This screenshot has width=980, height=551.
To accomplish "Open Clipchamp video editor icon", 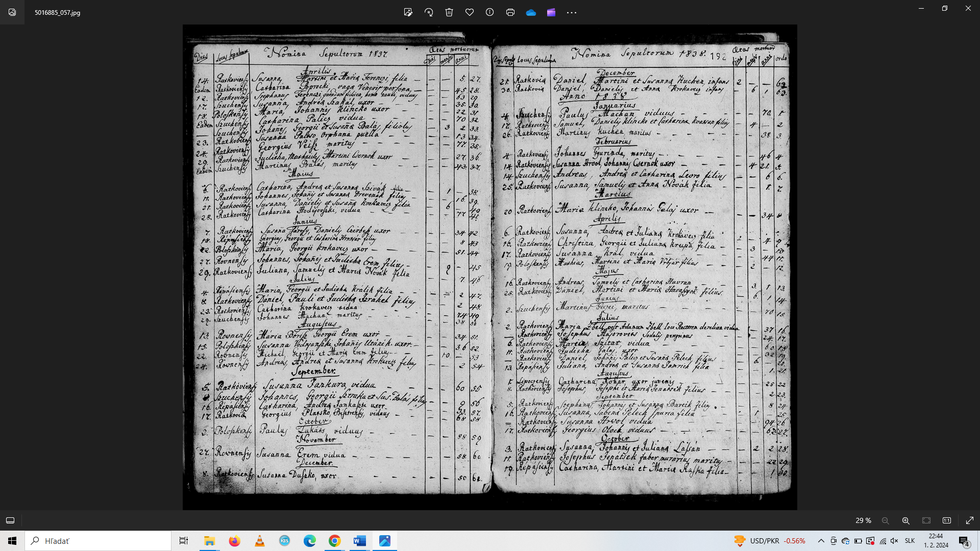I will pyautogui.click(x=551, y=12).
